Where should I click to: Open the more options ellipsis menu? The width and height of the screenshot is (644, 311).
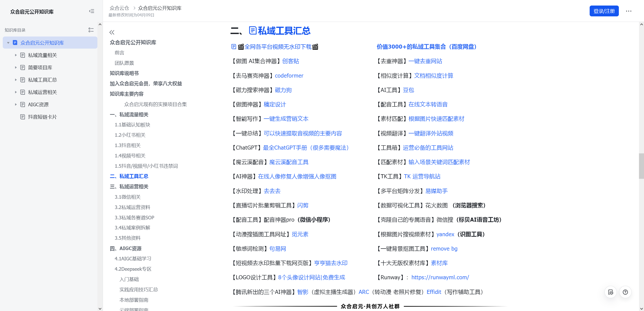(629, 11)
